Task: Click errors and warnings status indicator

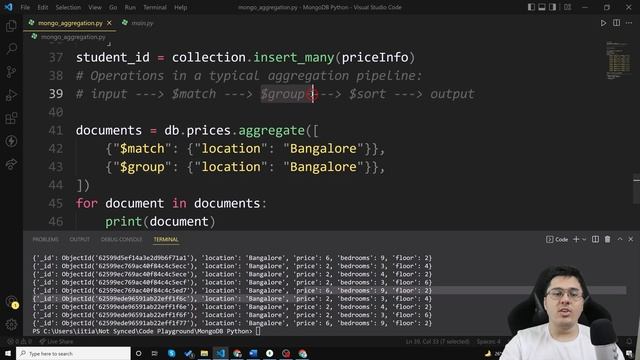Action: [19, 341]
